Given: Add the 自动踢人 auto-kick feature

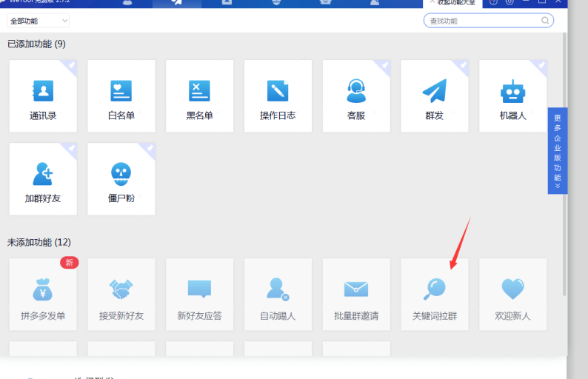Looking at the screenshot, I should coord(278,295).
